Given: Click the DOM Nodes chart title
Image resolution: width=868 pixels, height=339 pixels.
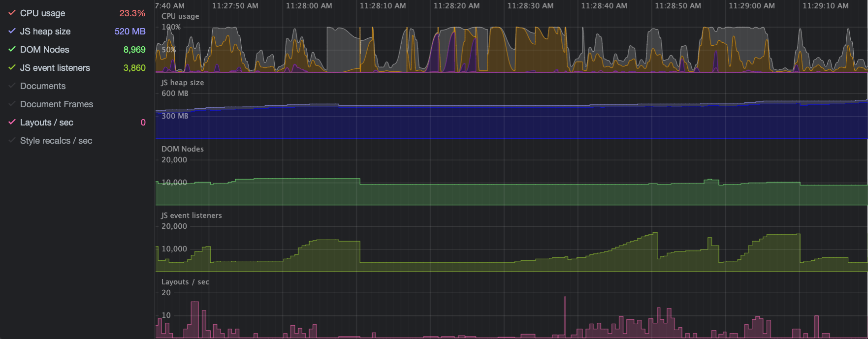Looking at the screenshot, I should tap(183, 149).
